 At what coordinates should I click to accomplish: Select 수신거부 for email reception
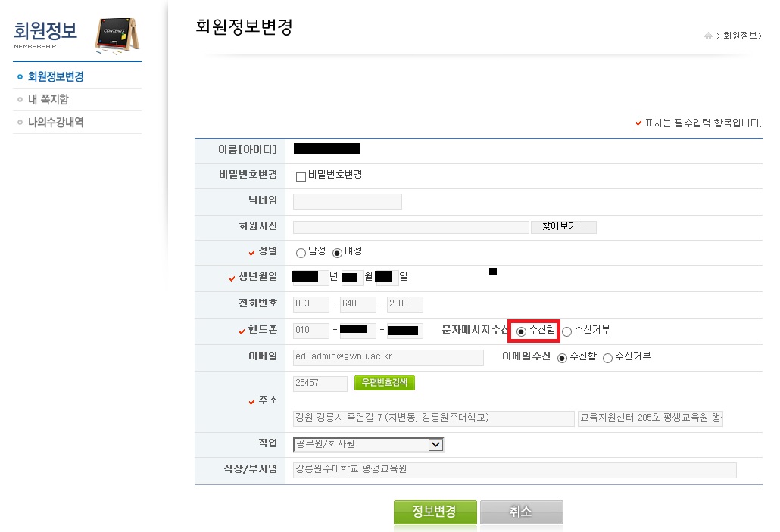(x=607, y=358)
